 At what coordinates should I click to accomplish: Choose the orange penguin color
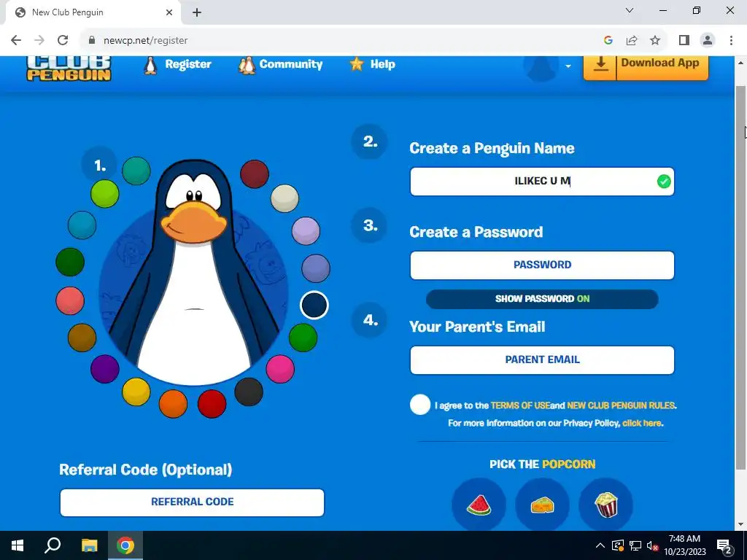tap(173, 403)
